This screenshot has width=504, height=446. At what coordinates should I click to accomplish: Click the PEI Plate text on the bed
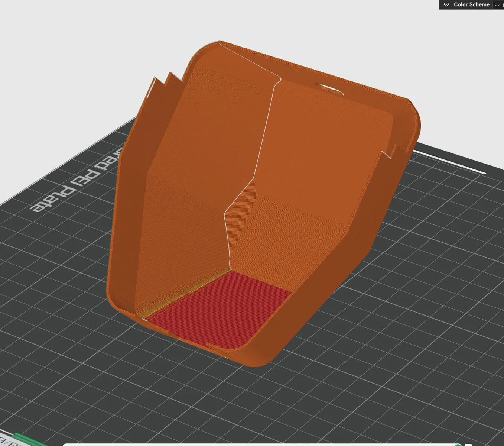pyautogui.click(x=77, y=180)
